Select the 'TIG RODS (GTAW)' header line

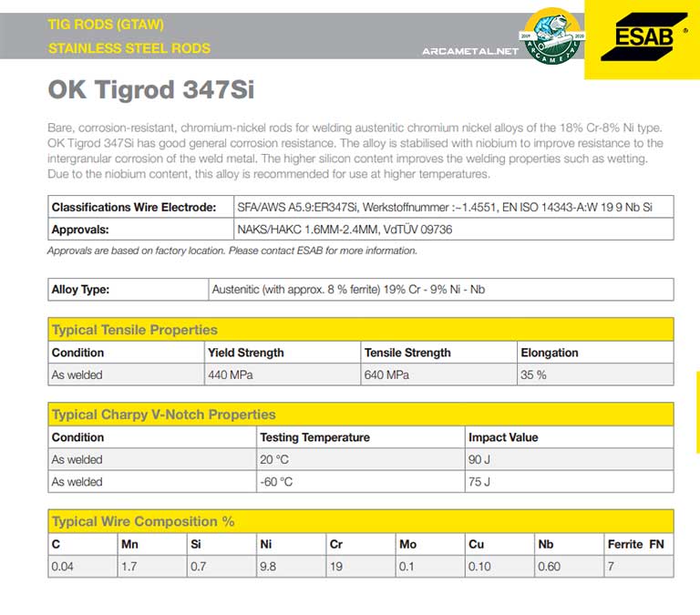point(106,24)
